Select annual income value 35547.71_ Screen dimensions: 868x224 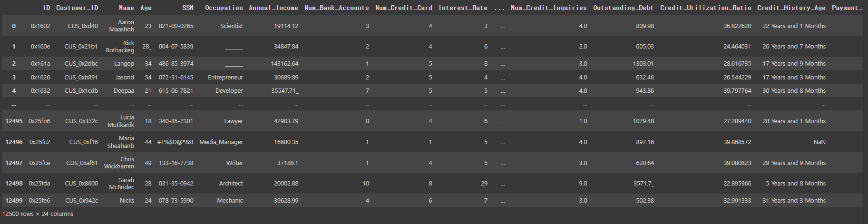click(x=285, y=91)
